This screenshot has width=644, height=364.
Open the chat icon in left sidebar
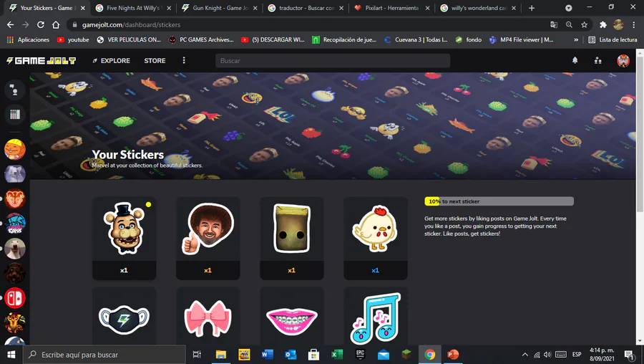(x=15, y=90)
